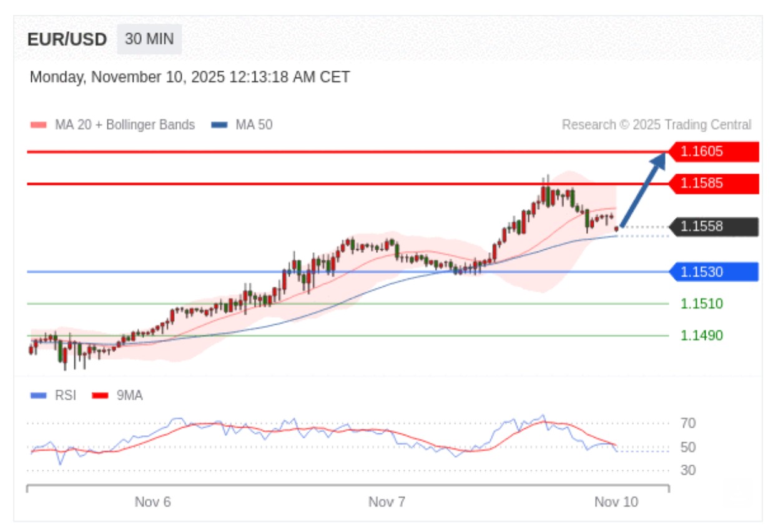Click the red 1.1605 resistance price tag

pyautogui.click(x=713, y=152)
